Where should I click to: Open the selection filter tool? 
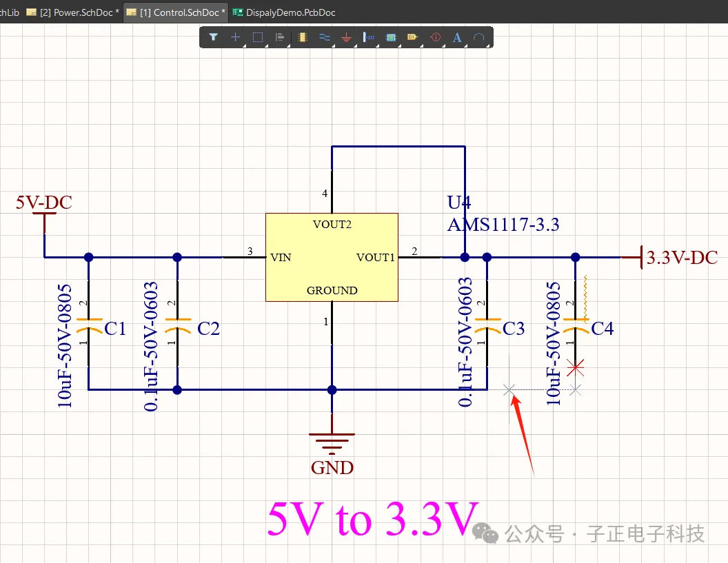click(x=213, y=37)
